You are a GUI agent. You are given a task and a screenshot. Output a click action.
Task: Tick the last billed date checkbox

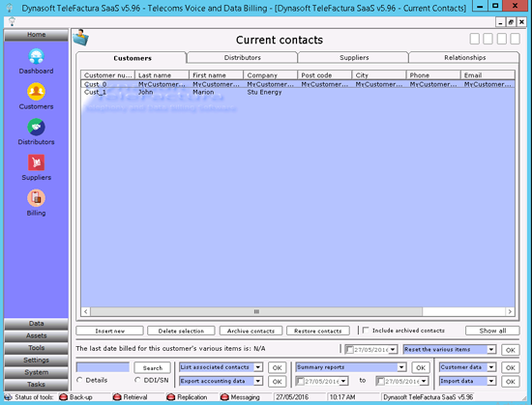tap(349, 350)
